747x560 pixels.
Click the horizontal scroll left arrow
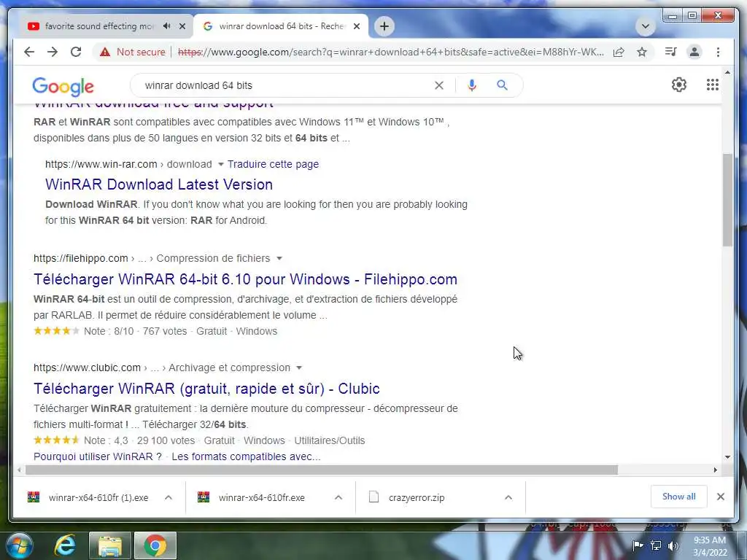[18, 470]
